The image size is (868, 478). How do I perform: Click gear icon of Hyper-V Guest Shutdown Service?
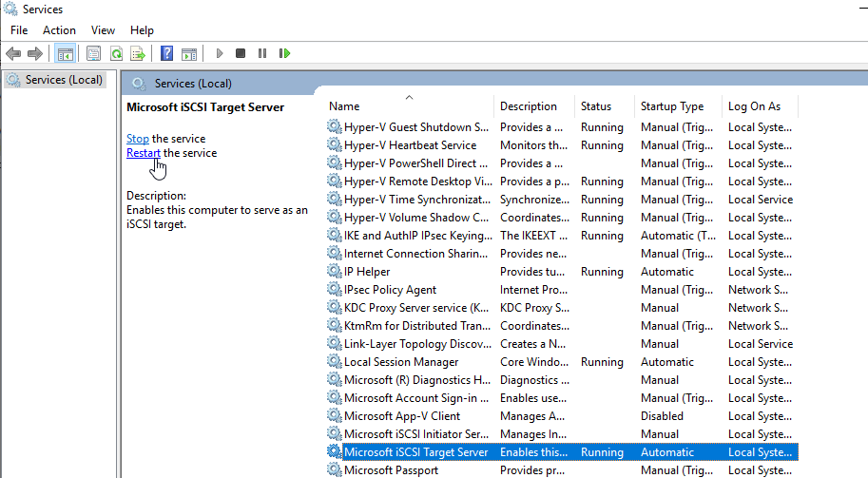tap(335, 126)
